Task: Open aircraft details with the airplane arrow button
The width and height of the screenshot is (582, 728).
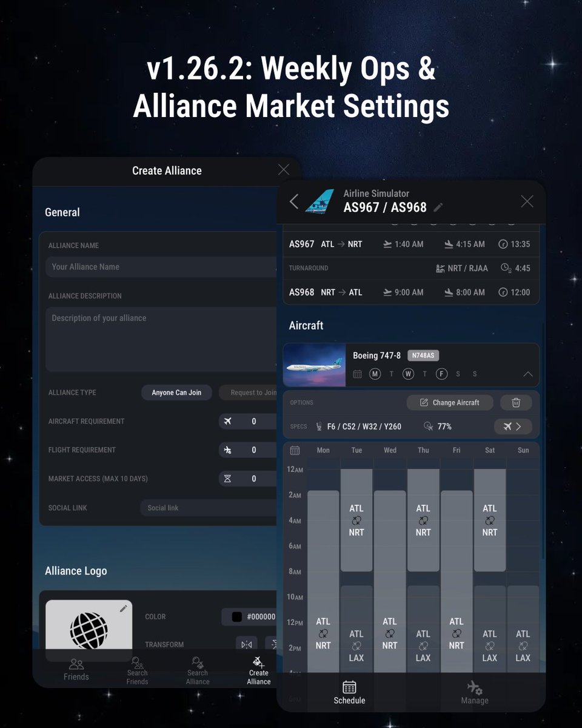Action: 513,426
